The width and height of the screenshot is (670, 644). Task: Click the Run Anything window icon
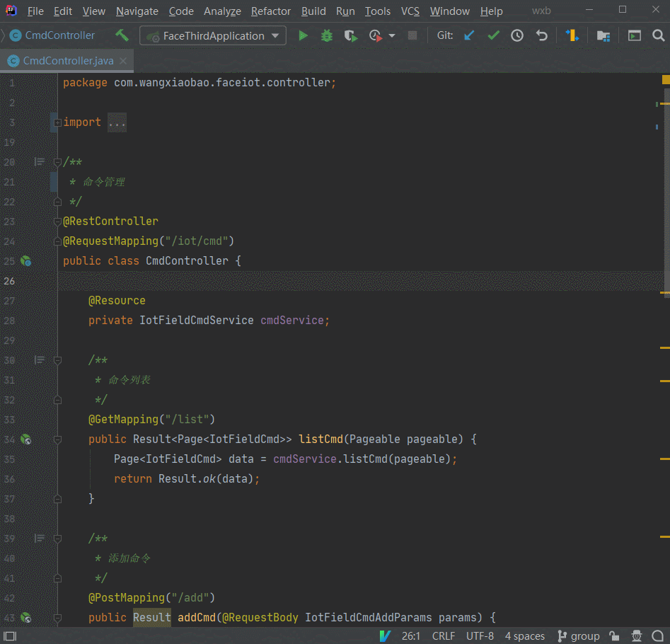(x=635, y=35)
